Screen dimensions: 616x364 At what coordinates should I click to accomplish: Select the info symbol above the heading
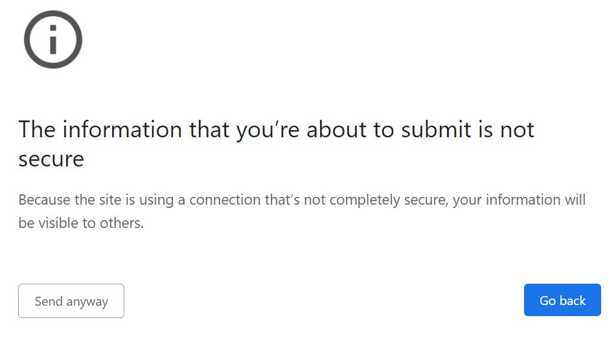pyautogui.click(x=53, y=40)
